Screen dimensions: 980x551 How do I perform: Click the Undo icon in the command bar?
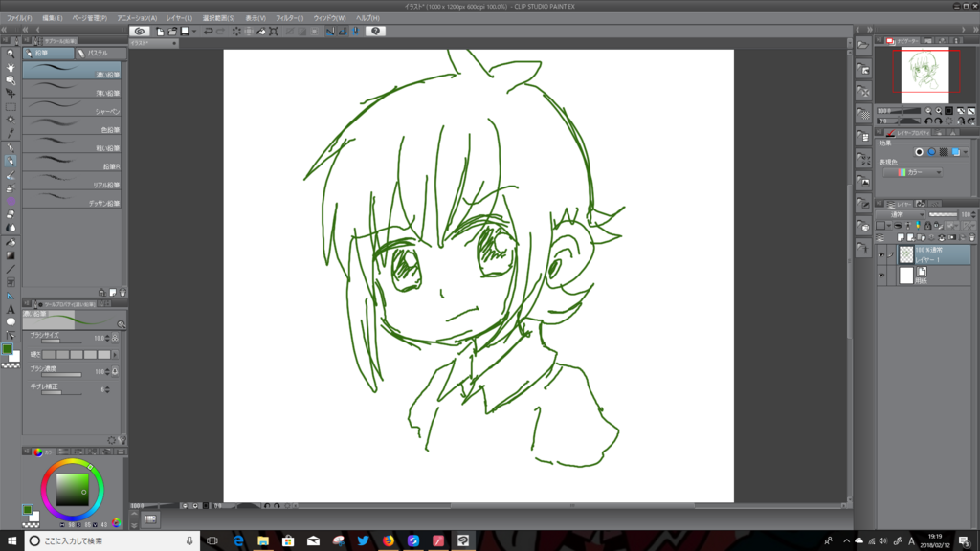click(208, 31)
